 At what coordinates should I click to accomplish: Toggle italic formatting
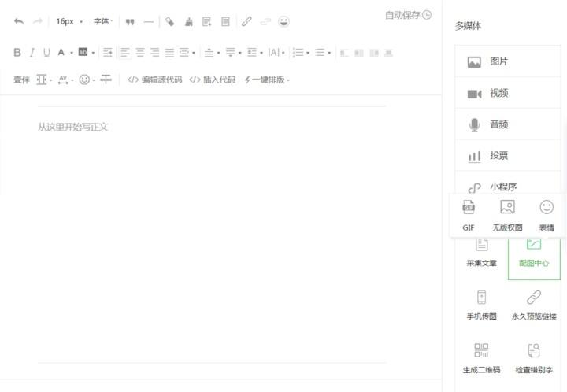click(x=31, y=53)
